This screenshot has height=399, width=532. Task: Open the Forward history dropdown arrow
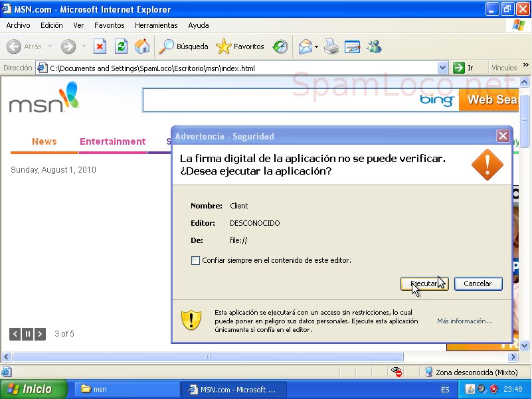click(84, 46)
